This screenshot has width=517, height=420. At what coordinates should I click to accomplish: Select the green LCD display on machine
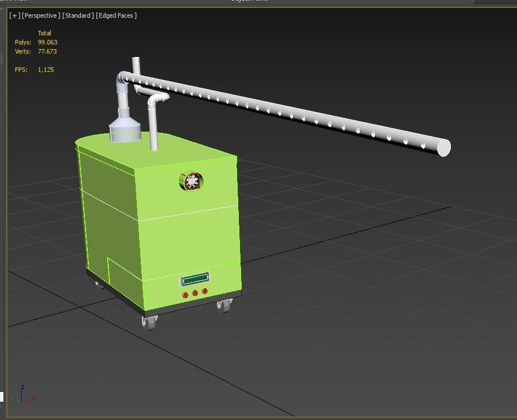click(x=195, y=280)
